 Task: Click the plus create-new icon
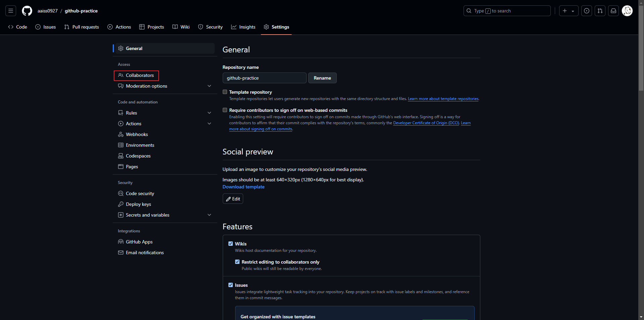[565, 11]
